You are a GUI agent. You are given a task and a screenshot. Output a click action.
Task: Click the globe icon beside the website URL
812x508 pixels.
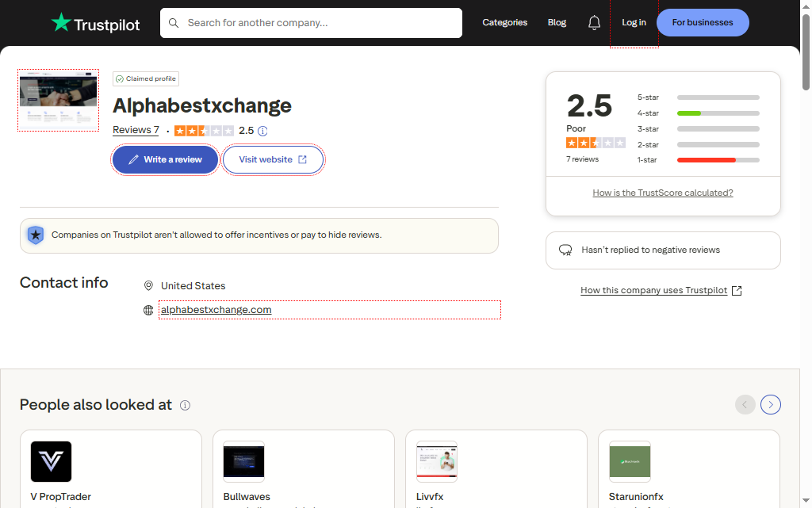pos(148,310)
